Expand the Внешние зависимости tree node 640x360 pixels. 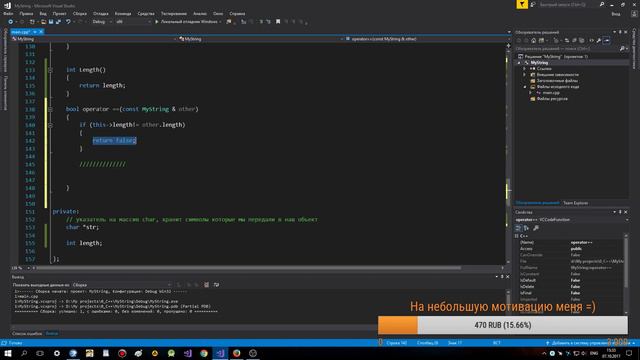(525, 75)
